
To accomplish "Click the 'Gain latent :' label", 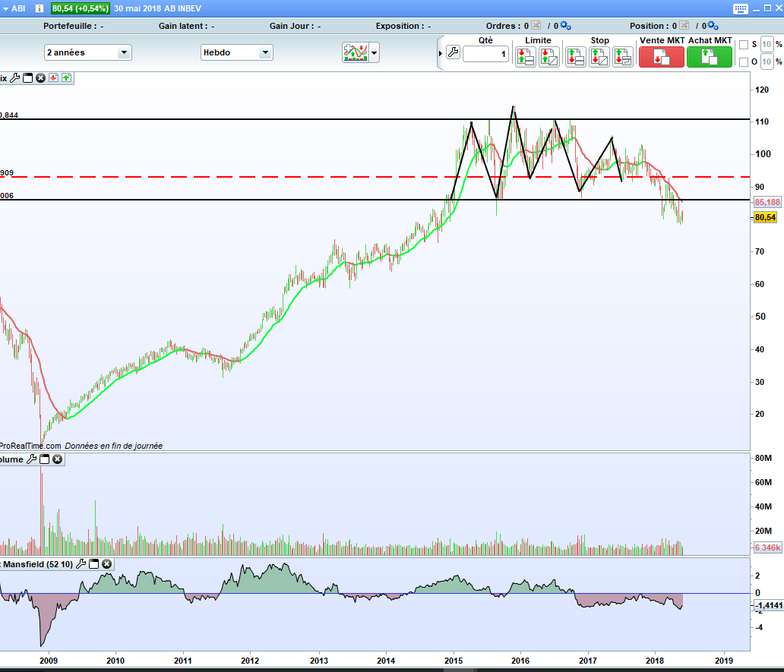I will coord(183,26).
